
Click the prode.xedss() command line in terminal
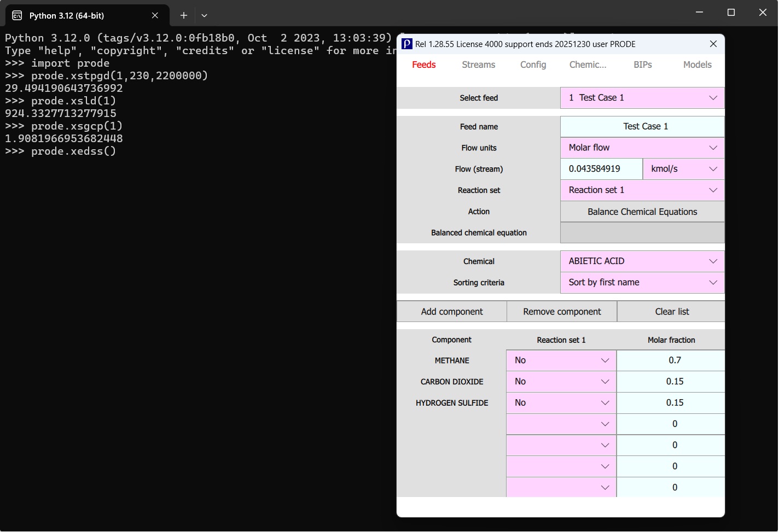tap(61, 151)
